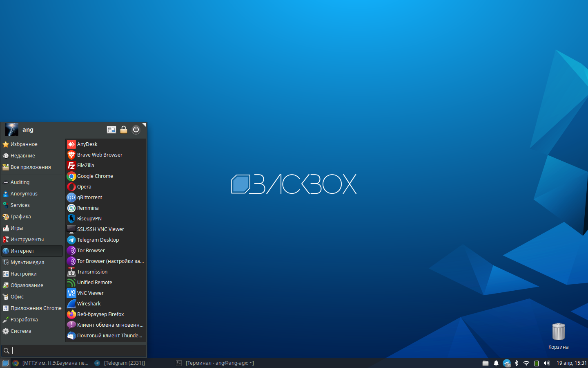Viewport: 588px width, 368px height.
Task: Open the Мультимедиа category
Action: [32, 263]
